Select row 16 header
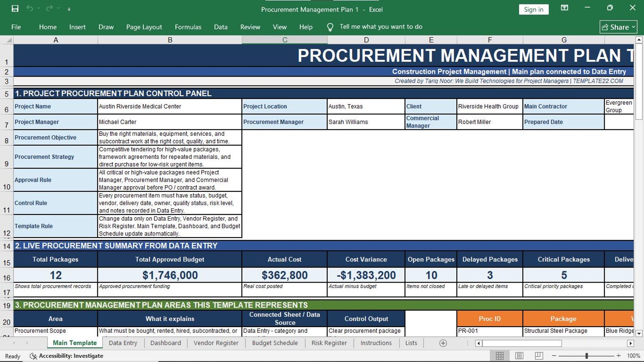 [x=6, y=275]
